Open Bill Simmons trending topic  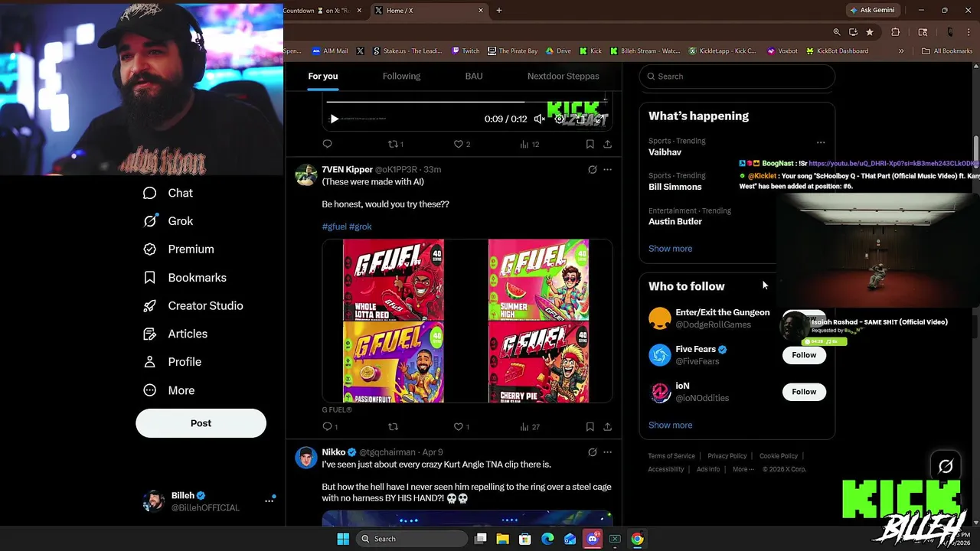[675, 187]
